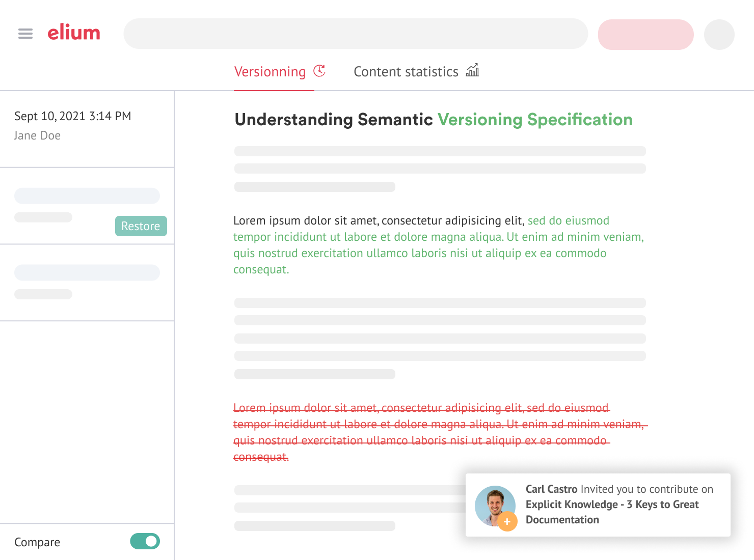Click the Versionning clock history icon
This screenshot has height=560, width=754.
point(319,71)
